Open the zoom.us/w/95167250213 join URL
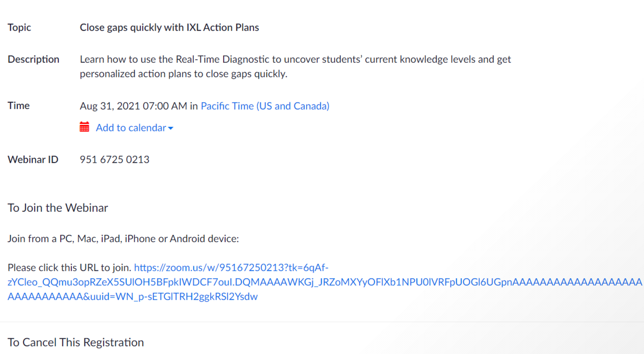 (231, 268)
